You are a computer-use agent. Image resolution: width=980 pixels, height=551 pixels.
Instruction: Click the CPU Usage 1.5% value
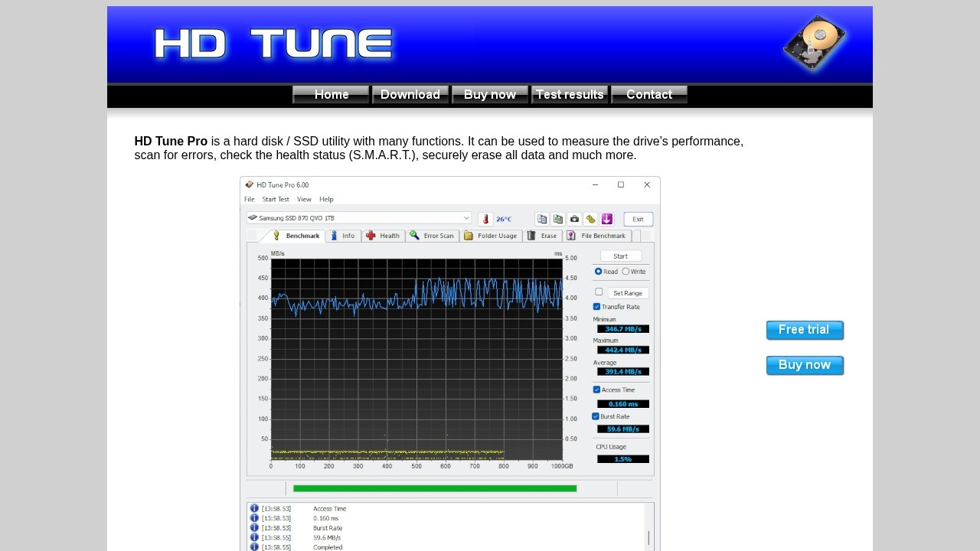pos(623,459)
